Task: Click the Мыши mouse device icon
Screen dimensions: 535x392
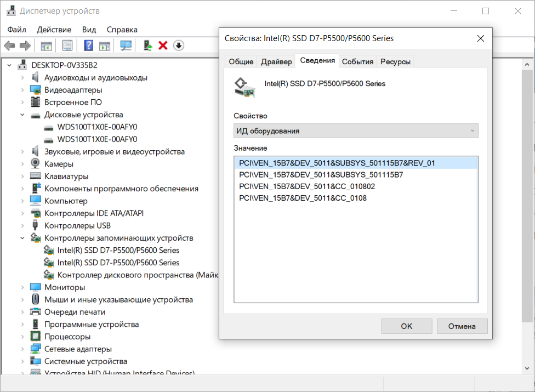Action: pyautogui.click(x=35, y=299)
